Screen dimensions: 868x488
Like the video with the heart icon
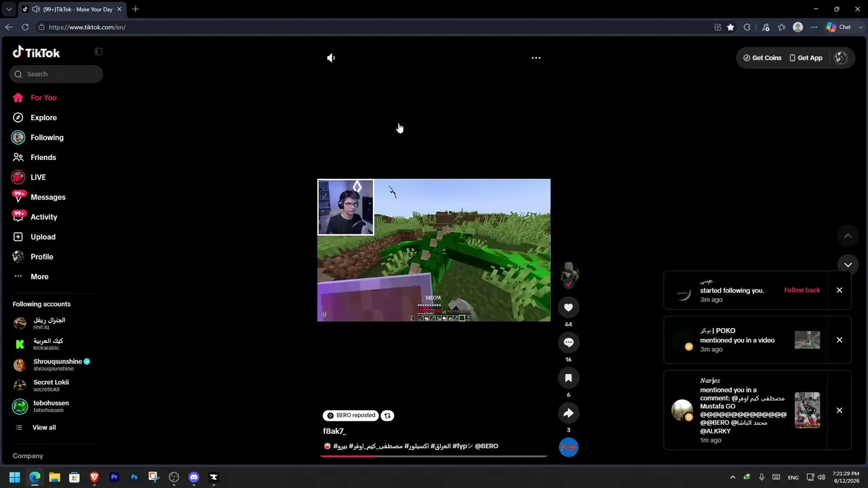568,308
